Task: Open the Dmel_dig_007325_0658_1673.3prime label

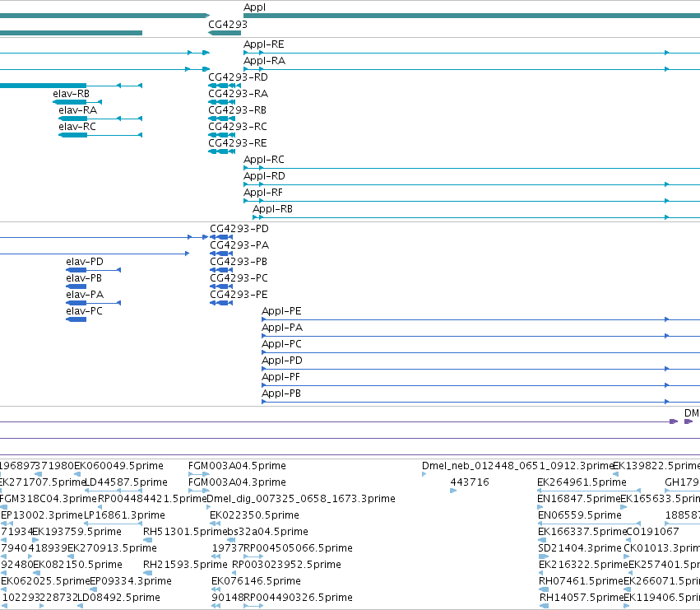Action: pos(301,499)
